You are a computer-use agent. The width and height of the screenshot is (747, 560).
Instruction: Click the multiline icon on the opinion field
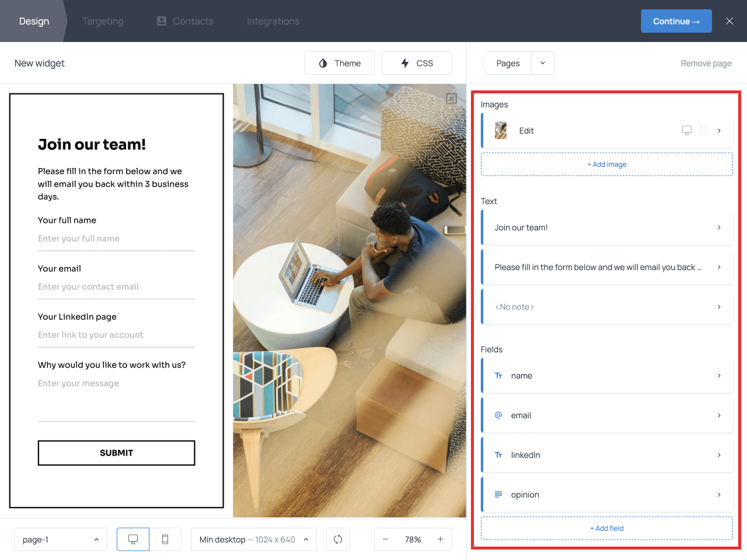(x=498, y=494)
